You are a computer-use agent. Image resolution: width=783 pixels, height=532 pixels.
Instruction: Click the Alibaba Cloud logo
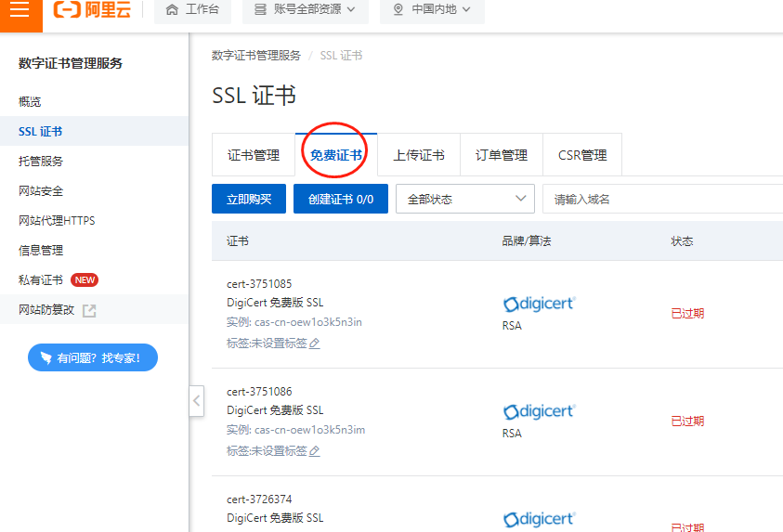pyautogui.click(x=94, y=10)
